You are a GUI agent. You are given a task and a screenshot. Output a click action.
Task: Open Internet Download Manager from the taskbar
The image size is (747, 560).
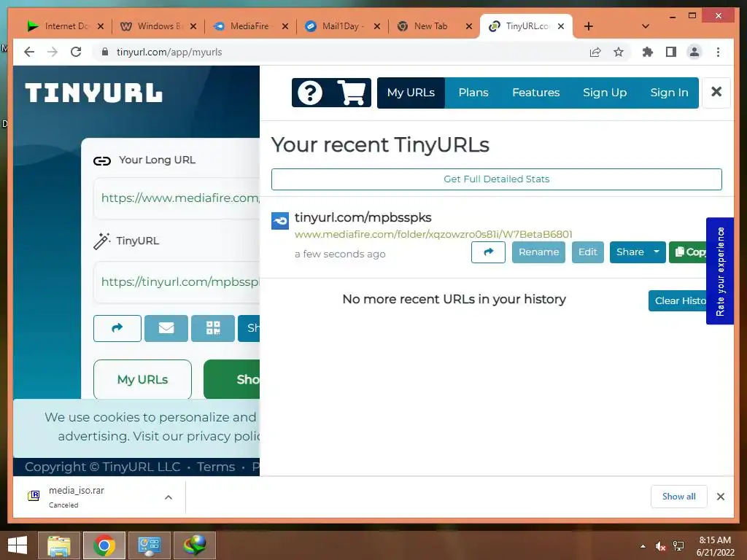pyautogui.click(x=195, y=545)
